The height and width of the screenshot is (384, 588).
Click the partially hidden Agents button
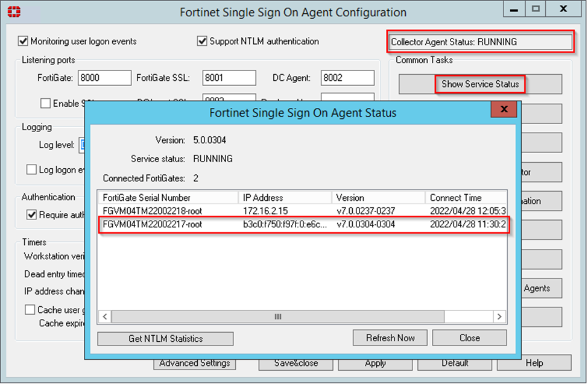pyautogui.click(x=542, y=288)
